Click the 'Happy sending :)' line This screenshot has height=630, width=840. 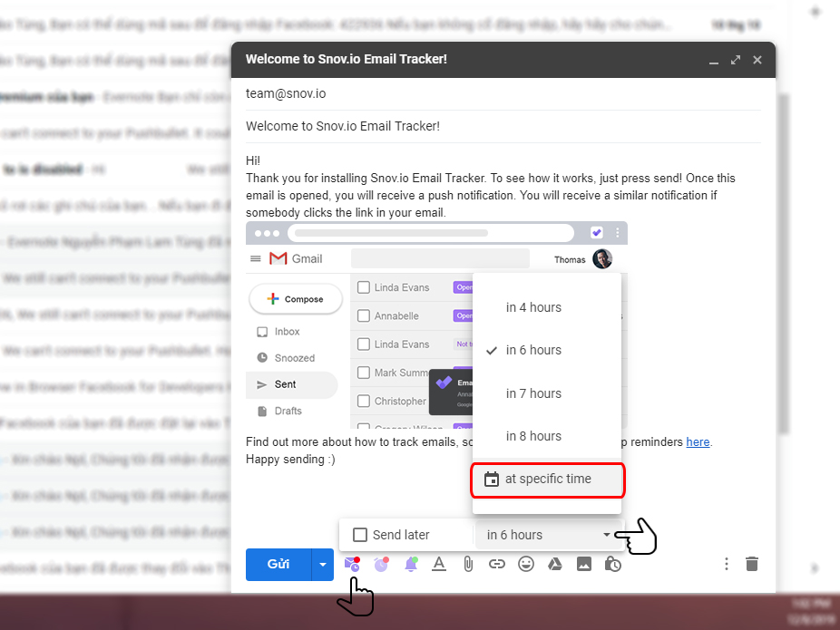(x=290, y=460)
